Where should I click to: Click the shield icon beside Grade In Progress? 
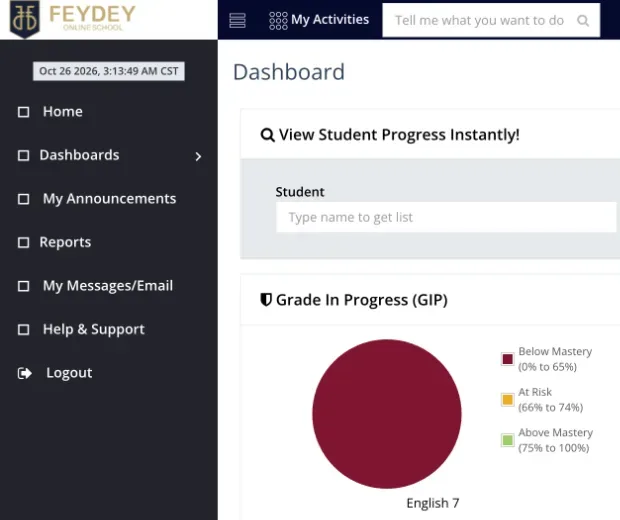[x=266, y=300]
